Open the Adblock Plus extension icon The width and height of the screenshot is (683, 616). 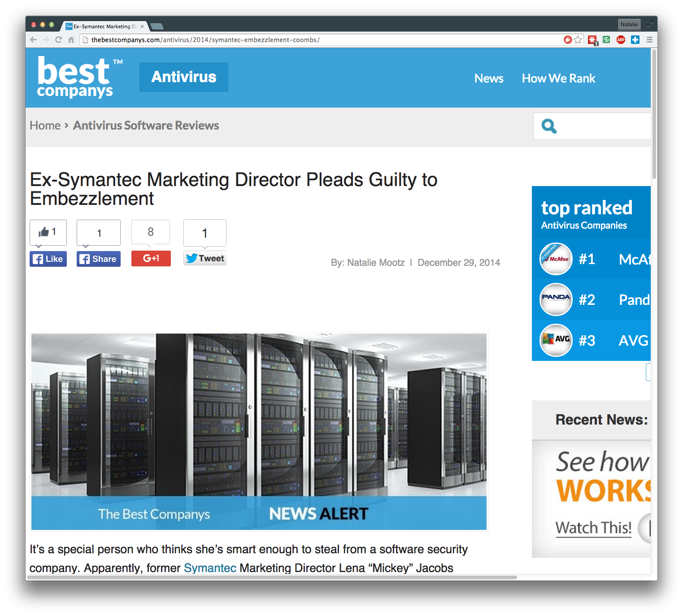(621, 40)
